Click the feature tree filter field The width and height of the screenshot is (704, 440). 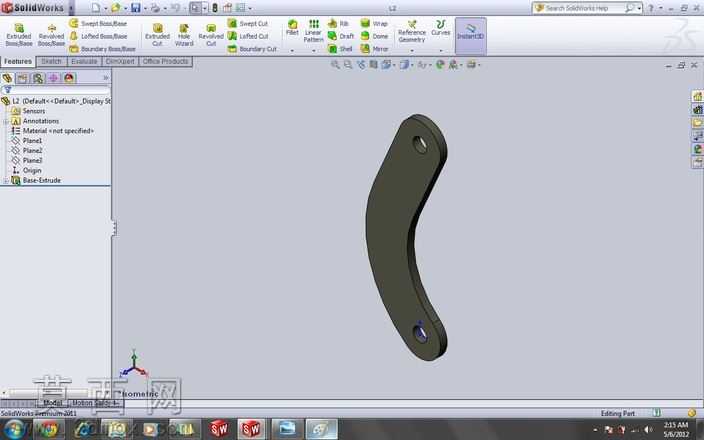(x=56, y=90)
